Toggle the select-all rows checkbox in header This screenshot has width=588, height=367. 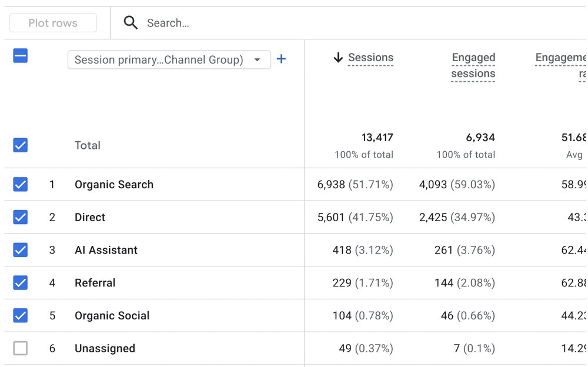pos(20,55)
